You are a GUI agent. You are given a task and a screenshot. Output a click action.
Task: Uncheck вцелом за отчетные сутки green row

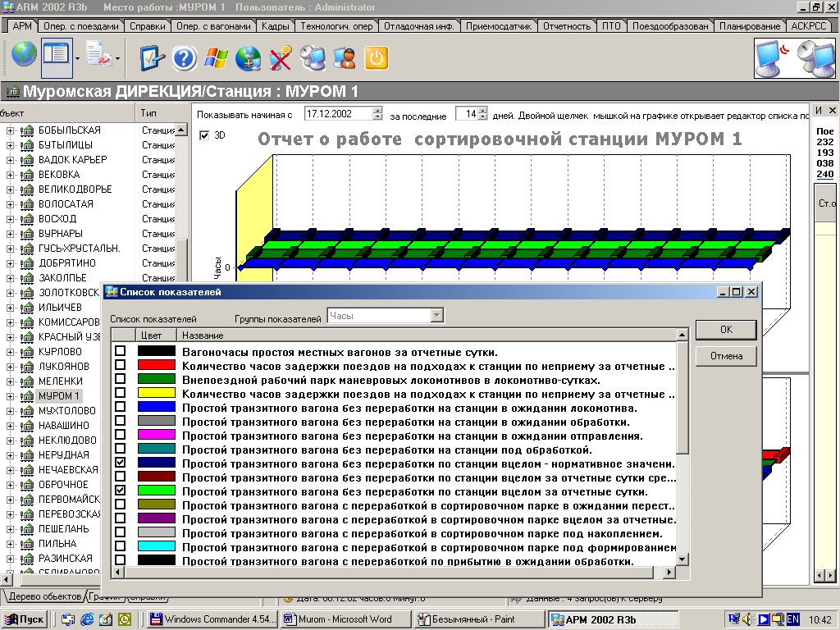[x=120, y=490]
